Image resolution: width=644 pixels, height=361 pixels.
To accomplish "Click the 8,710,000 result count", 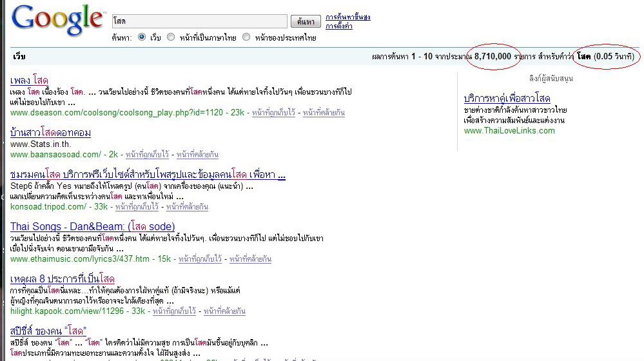I will 493,56.
